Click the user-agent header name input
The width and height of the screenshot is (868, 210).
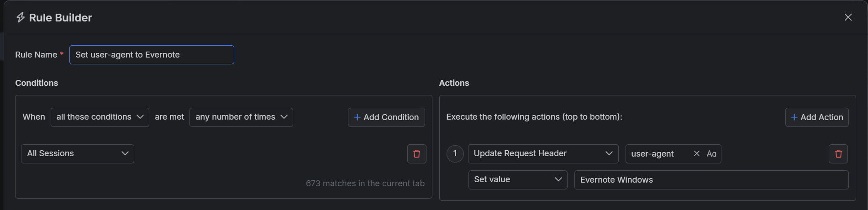pos(658,154)
